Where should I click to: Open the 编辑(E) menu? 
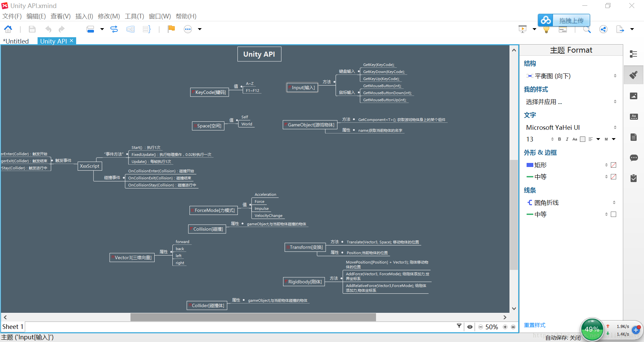point(36,16)
